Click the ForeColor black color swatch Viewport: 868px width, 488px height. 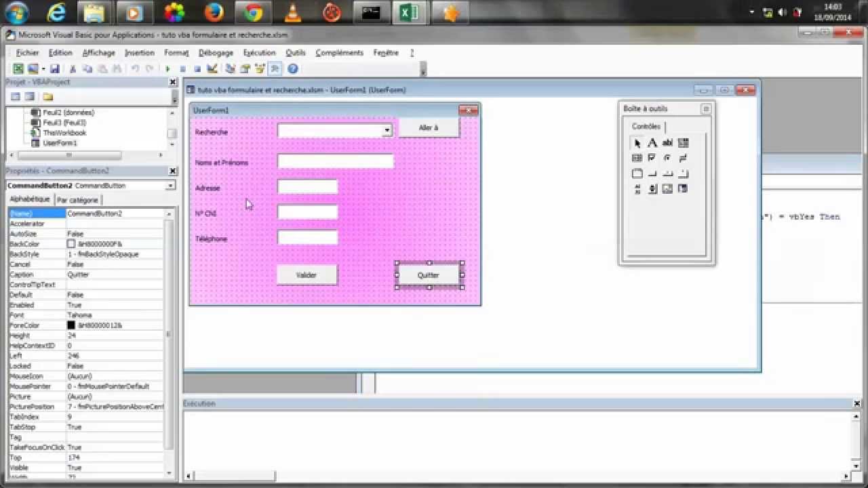[x=71, y=325]
